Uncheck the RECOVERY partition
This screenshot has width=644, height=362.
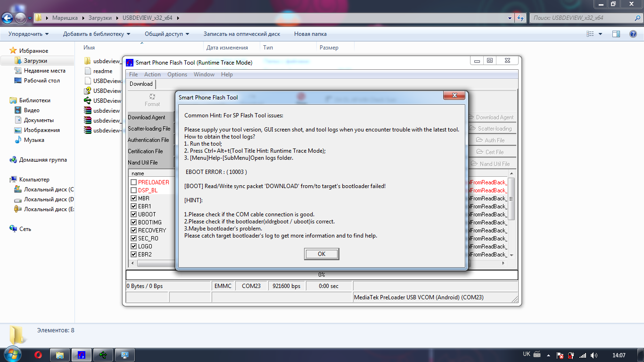[134, 230]
